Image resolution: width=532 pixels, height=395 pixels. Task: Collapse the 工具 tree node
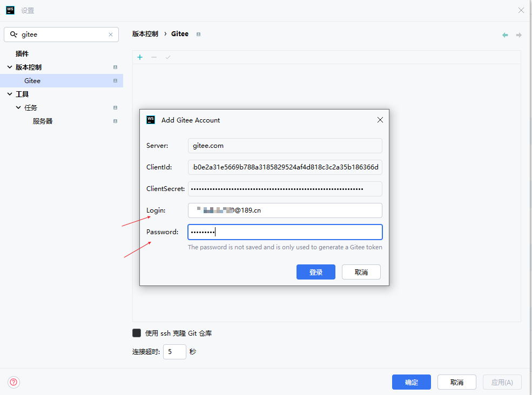click(x=10, y=94)
